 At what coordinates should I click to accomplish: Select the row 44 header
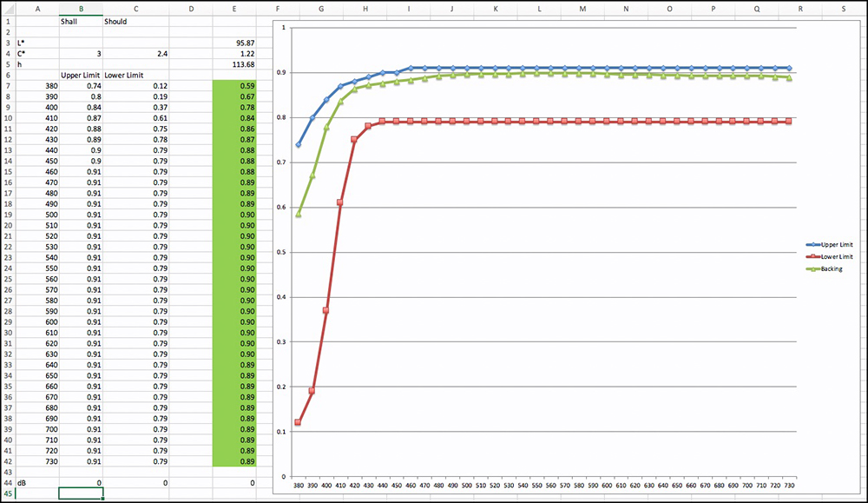click(8, 482)
